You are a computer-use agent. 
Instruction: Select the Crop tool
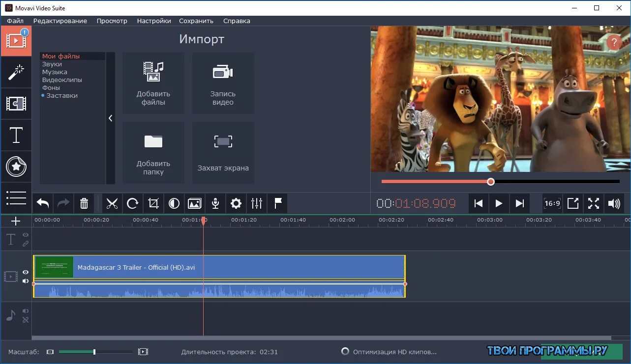(153, 203)
